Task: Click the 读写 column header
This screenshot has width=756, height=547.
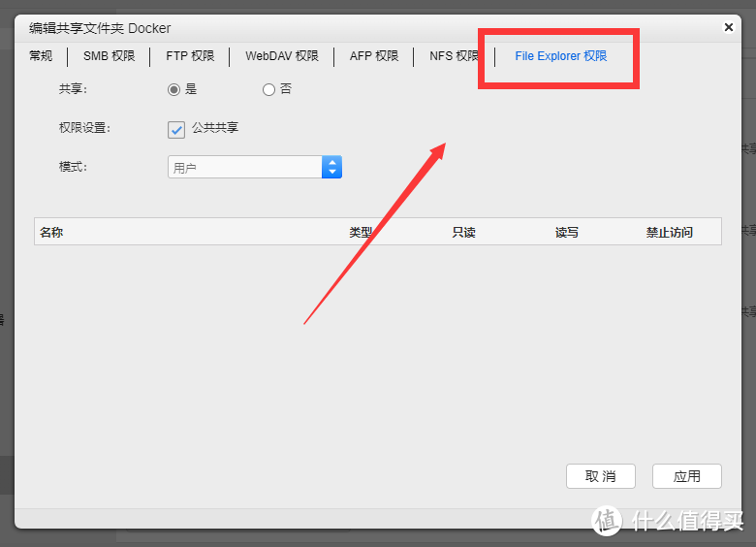Action: (x=567, y=233)
